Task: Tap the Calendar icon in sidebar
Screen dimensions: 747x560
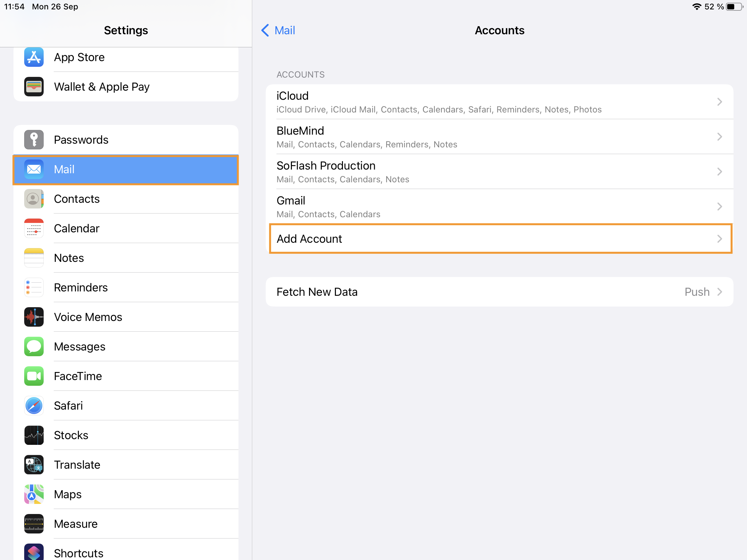Action: coord(34,228)
